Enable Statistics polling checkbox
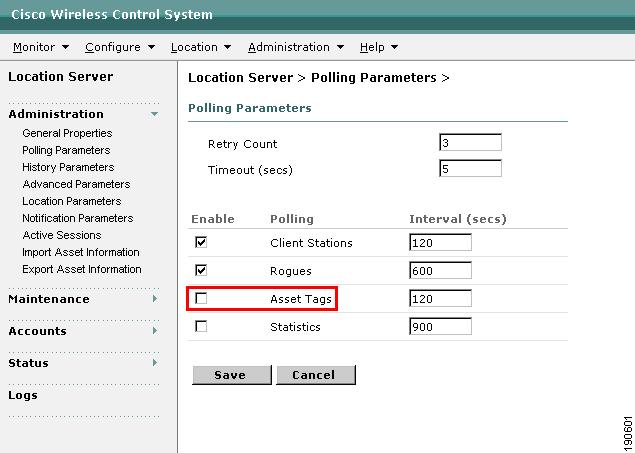 pyautogui.click(x=201, y=327)
